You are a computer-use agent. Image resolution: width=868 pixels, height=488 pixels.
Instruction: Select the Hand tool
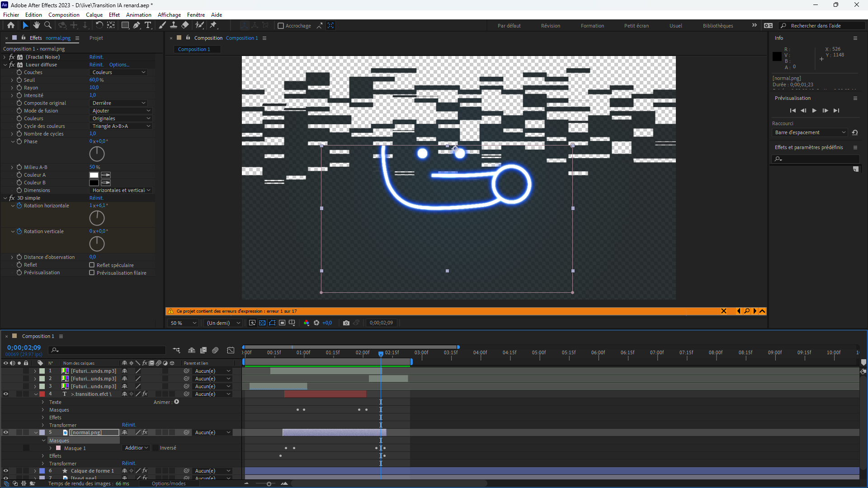tap(37, 25)
